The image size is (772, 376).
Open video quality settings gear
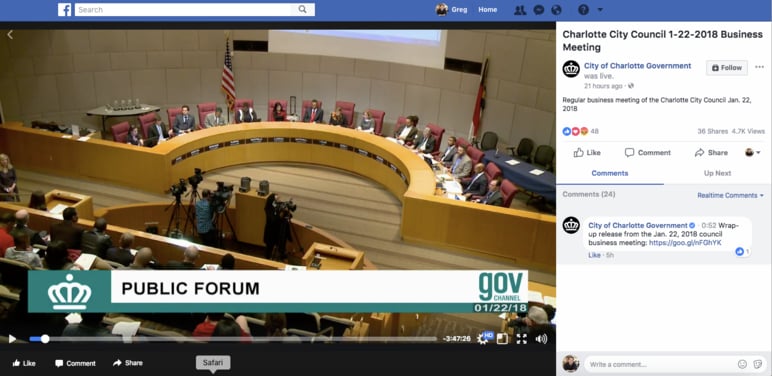[x=483, y=339]
